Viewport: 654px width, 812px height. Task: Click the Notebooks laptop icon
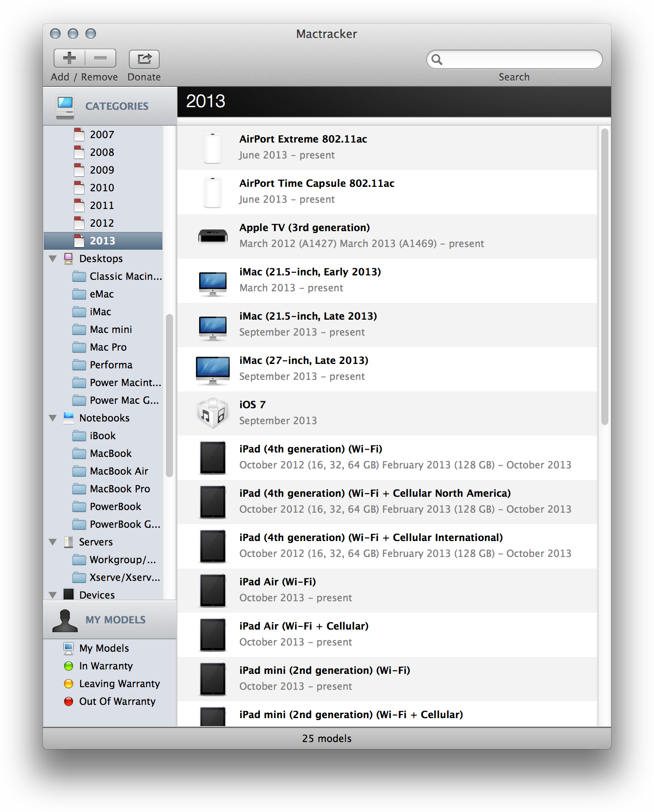(69, 418)
